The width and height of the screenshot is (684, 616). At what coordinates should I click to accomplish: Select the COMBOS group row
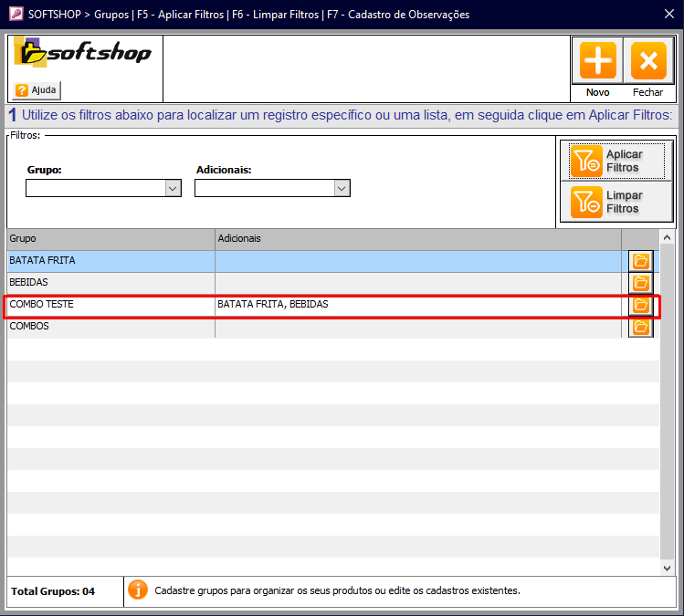(110, 327)
